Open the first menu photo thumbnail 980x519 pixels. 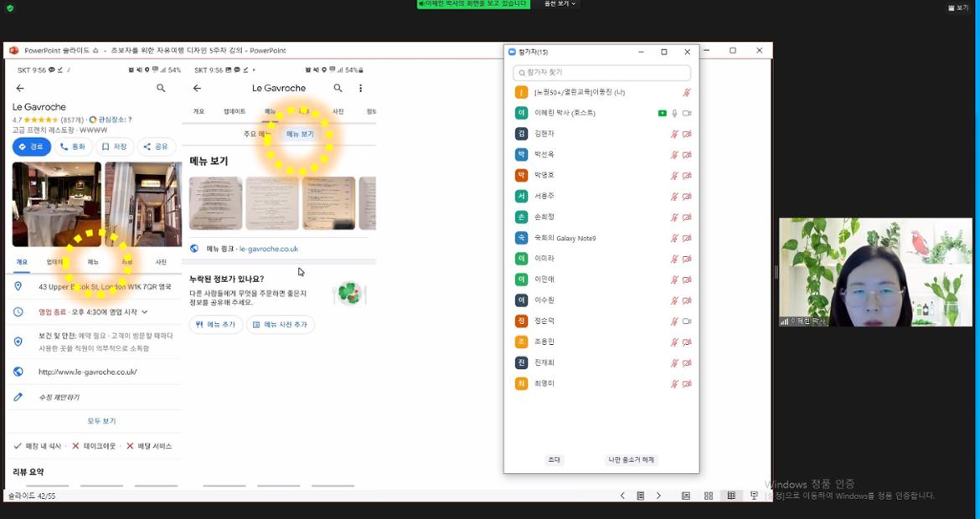pos(215,203)
